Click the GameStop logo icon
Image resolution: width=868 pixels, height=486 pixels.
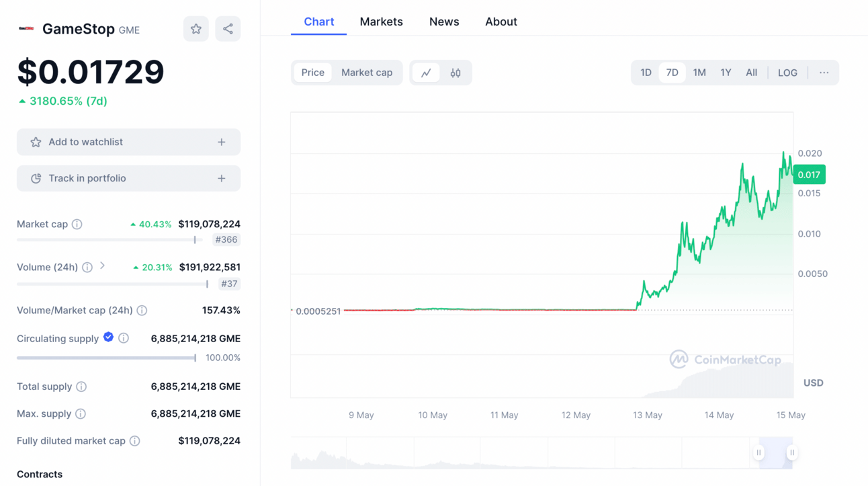[x=26, y=29]
